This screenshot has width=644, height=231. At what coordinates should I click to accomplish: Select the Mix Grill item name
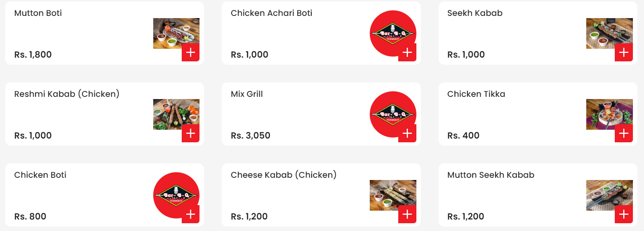(246, 94)
